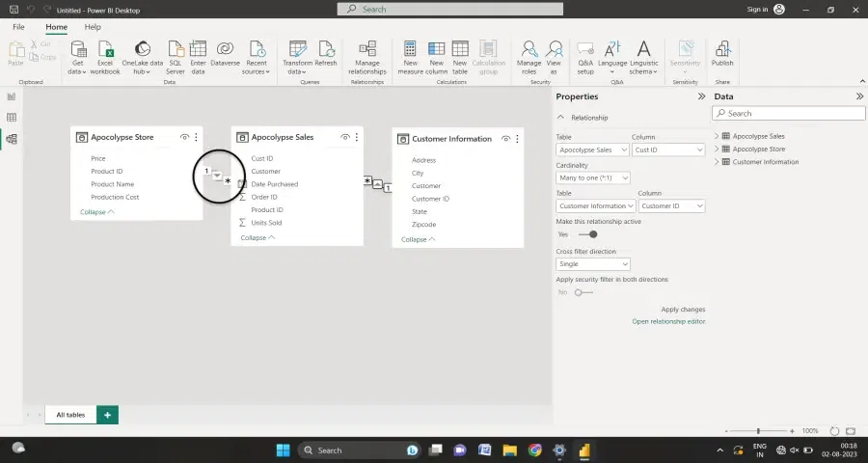Open the Customer ID column dropdown
Viewport: 868px width, 463px height.
[x=671, y=206]
